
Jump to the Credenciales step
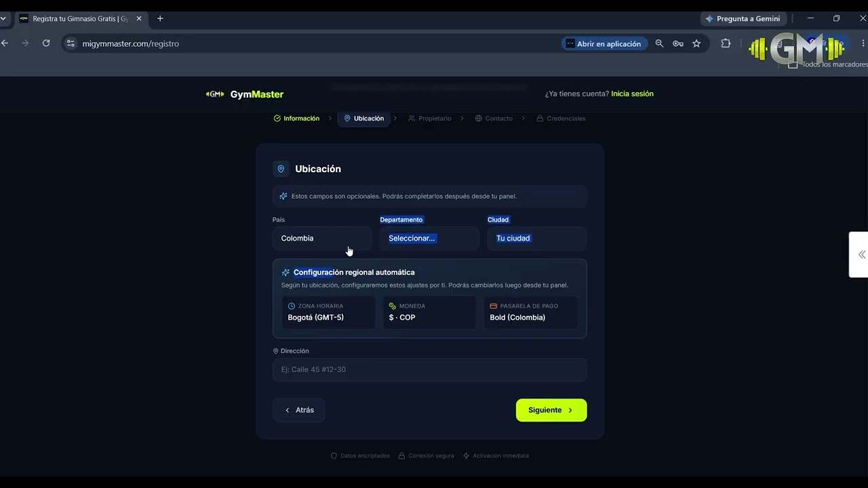(x=561, y=119)
